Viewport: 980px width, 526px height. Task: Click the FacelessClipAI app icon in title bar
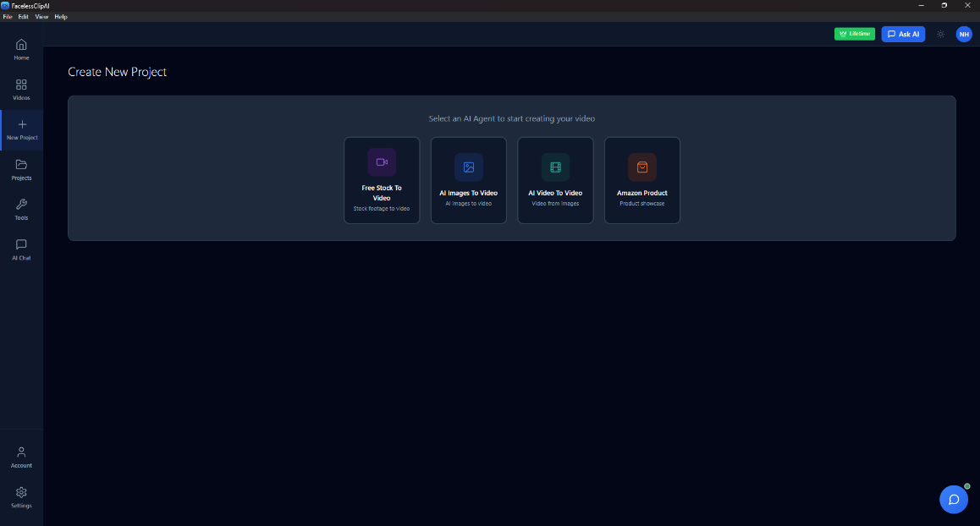click(x=5, y=6)
